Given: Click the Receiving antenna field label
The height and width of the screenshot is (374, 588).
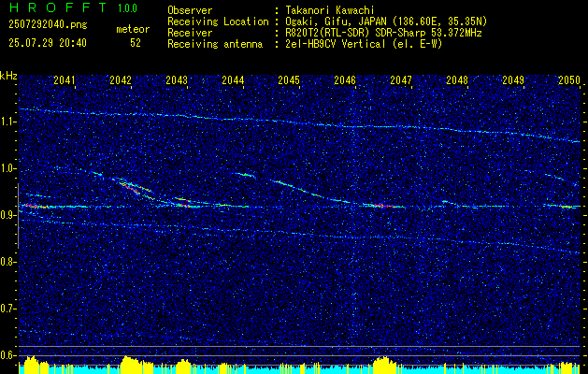Looking at the screenshot, I should click(215, 44).
